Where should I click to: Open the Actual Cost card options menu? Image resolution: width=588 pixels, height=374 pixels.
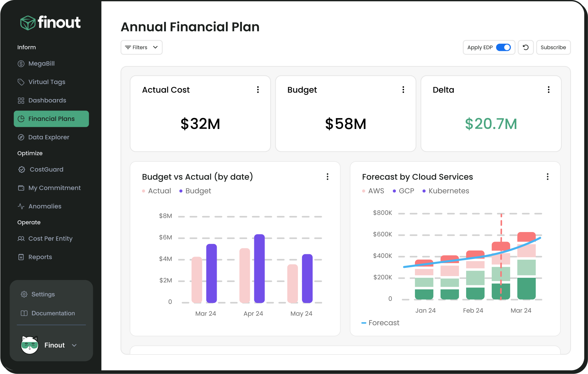point(258,89)
